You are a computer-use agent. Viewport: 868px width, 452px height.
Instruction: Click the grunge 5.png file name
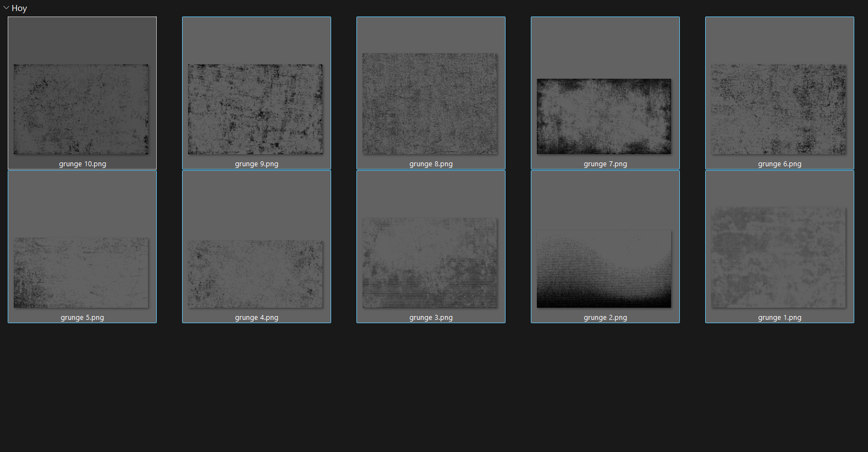click(83, 318)
